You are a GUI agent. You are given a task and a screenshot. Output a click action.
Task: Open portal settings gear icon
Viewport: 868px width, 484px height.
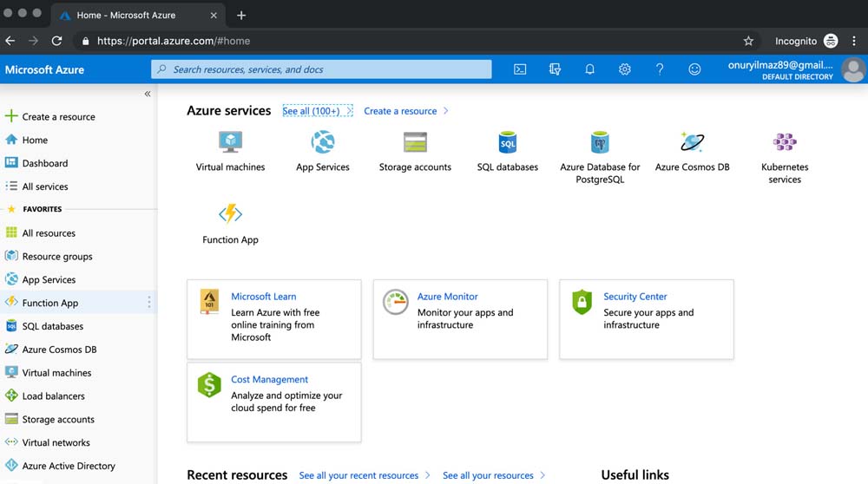click(x=625, y=69)
